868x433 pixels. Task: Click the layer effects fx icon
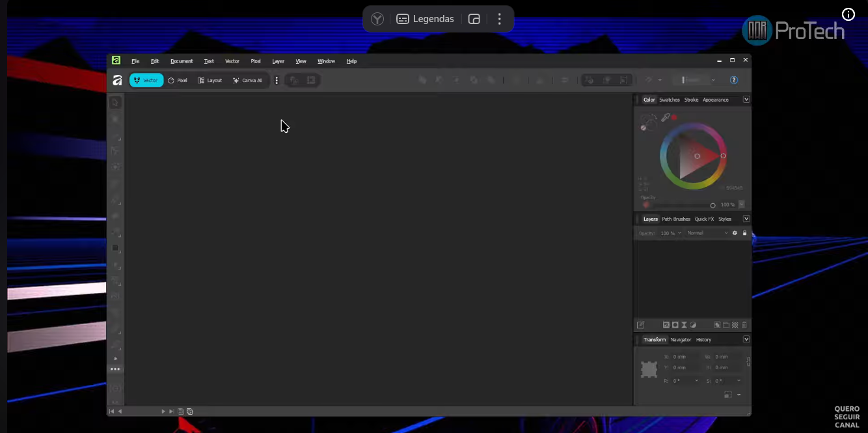point(666,325)
